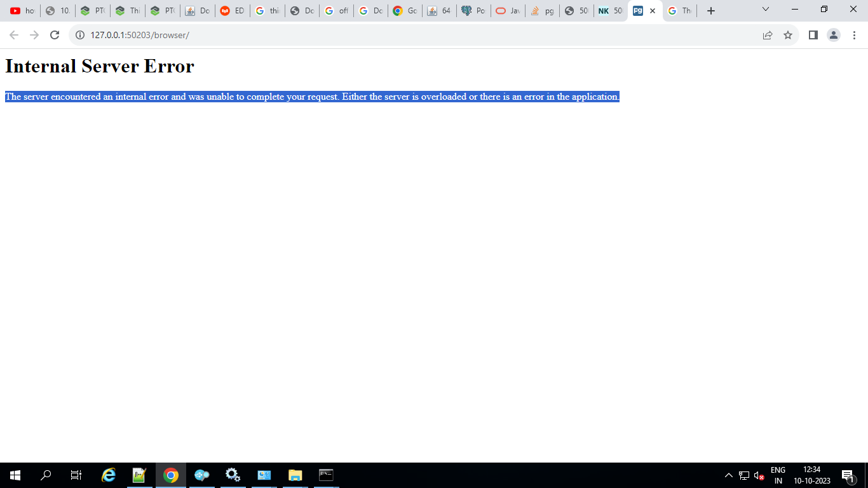Image resolution: width=868 pixels, height=488 pixels.
Task: Open Chrome from the taskbar
Action: (170, 475)
